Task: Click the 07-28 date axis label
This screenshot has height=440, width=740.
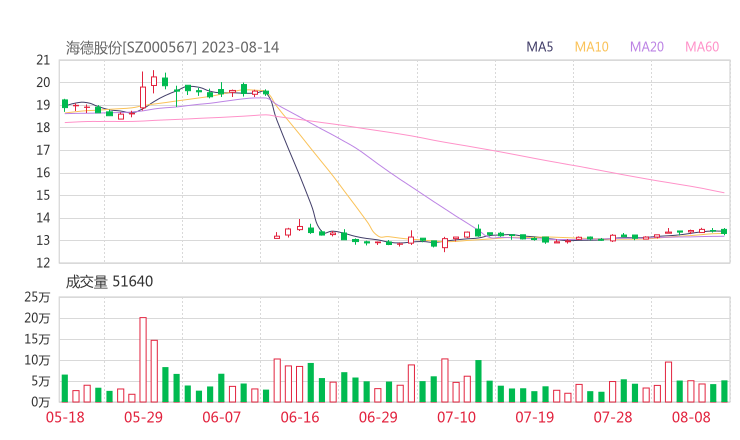Action: [x=613, y=417]
